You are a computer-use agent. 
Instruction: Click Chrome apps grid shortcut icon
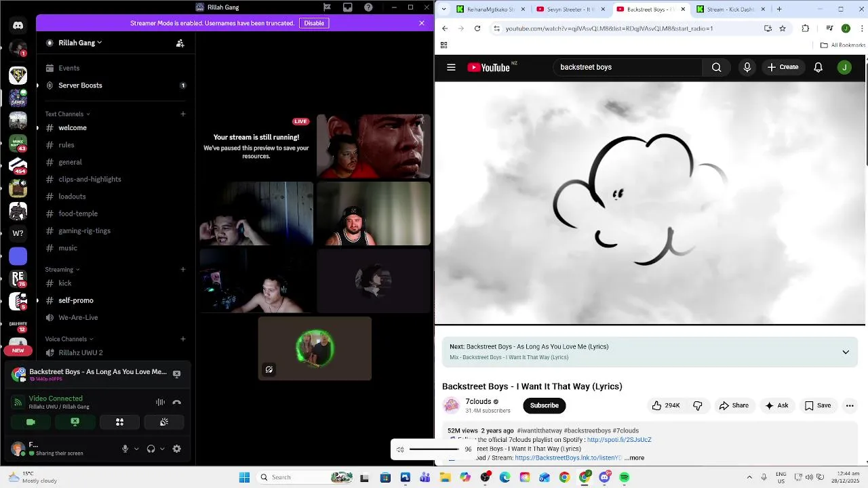click(443, 45)
